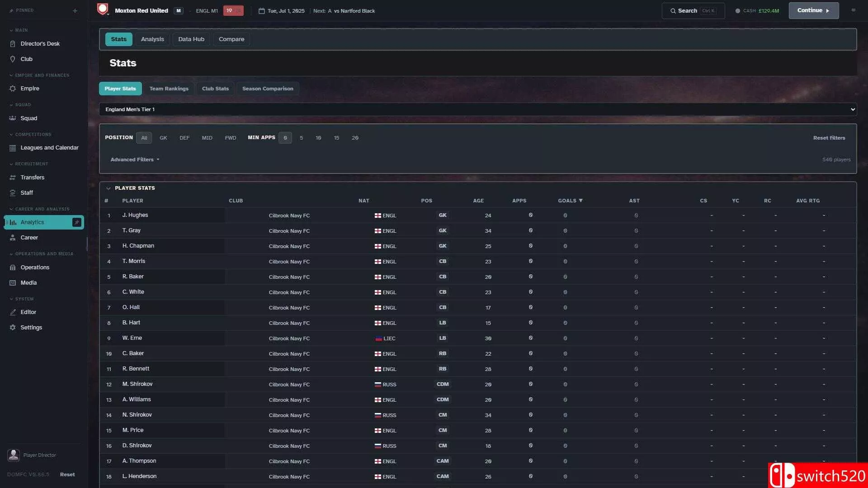Screen dimensions: 868x488
Task: Click the Search field
Action: [x=693, y=10]
